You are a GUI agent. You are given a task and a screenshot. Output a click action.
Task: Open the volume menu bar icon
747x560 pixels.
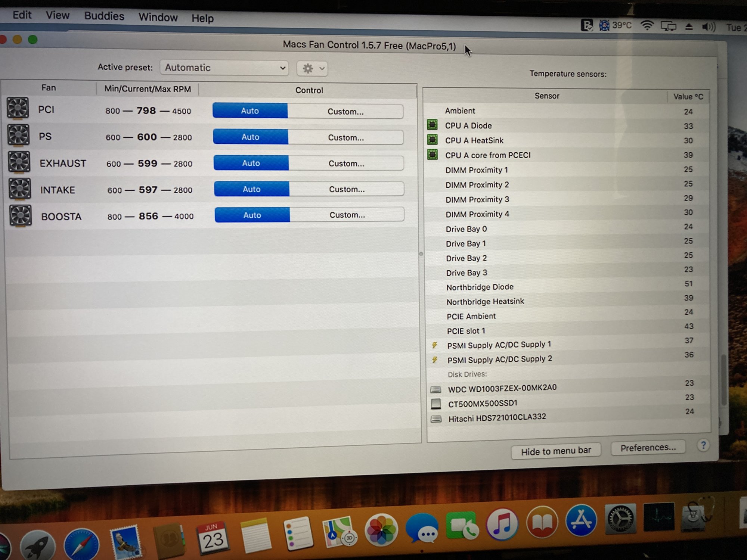tap(708, 27)
